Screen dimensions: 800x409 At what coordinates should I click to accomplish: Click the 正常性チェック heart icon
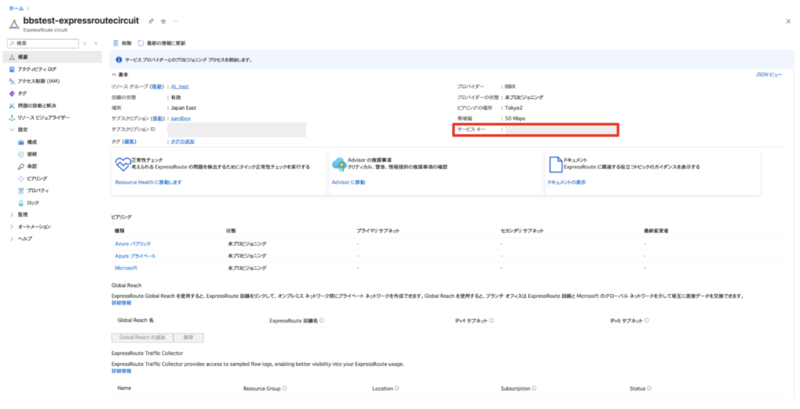coord(122,164)
